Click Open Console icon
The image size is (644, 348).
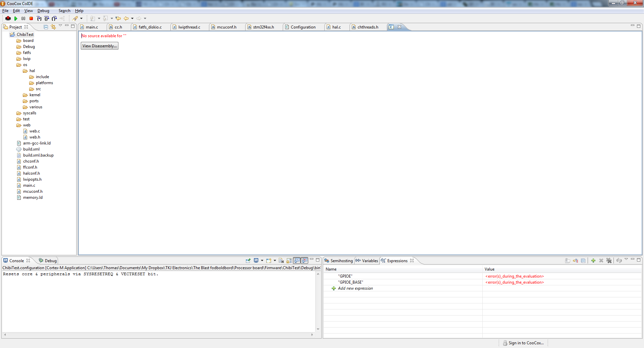coord(268,260)
